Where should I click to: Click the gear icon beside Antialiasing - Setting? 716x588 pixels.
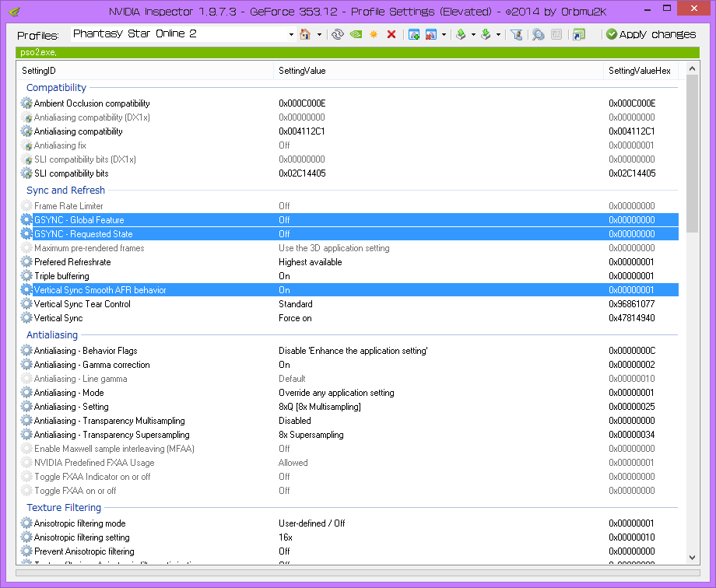(x=26, y=407)
